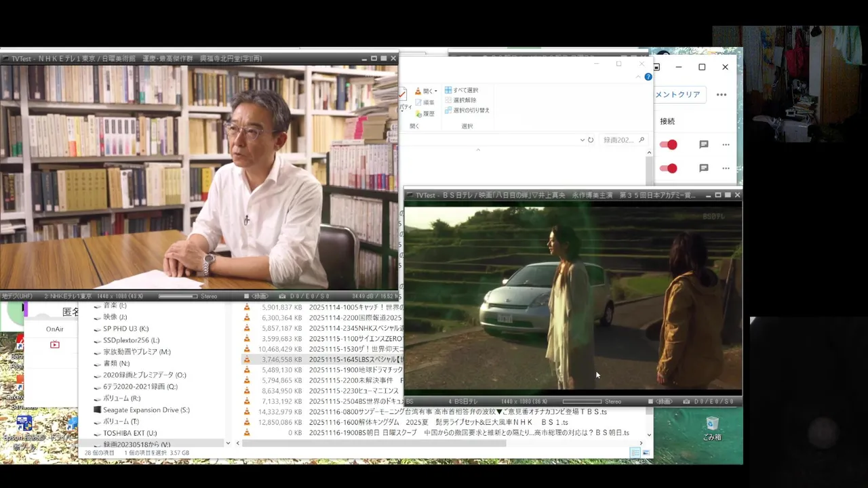Select file 20251116-1600解体キングダム
Viewport: 868px width, 488px height.
point(438,422)
